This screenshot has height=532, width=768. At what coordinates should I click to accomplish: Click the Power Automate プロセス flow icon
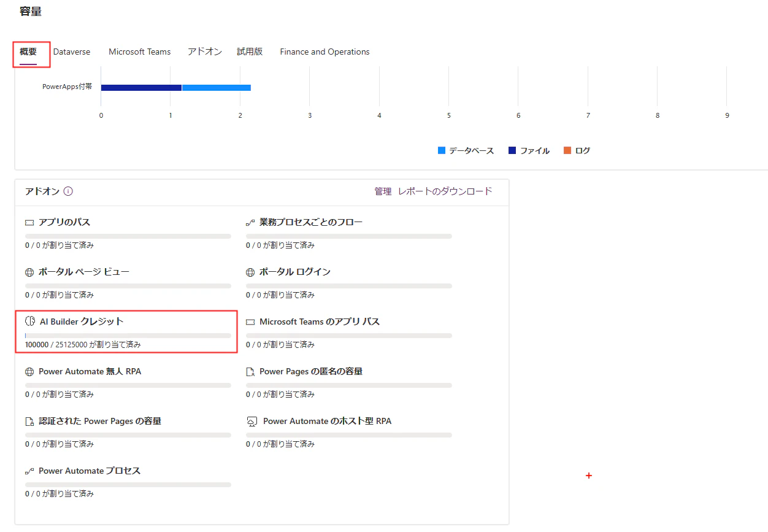pyautogui.click(x=29, y=471)
